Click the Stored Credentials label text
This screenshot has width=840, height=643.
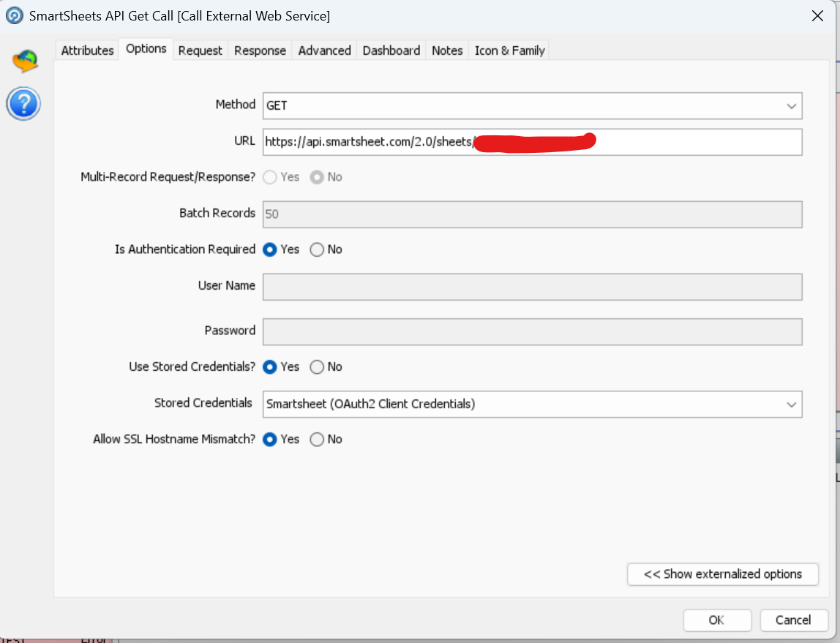pyautogui.click(x=203, y=402)
